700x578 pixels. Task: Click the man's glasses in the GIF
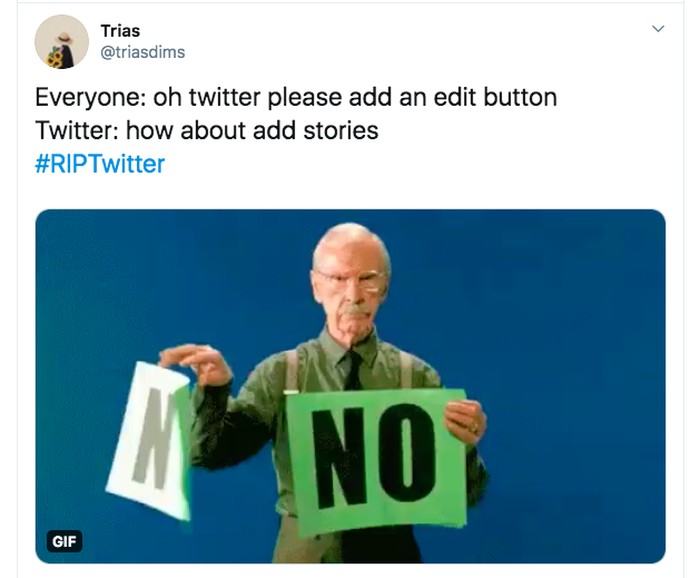point(349,279)
